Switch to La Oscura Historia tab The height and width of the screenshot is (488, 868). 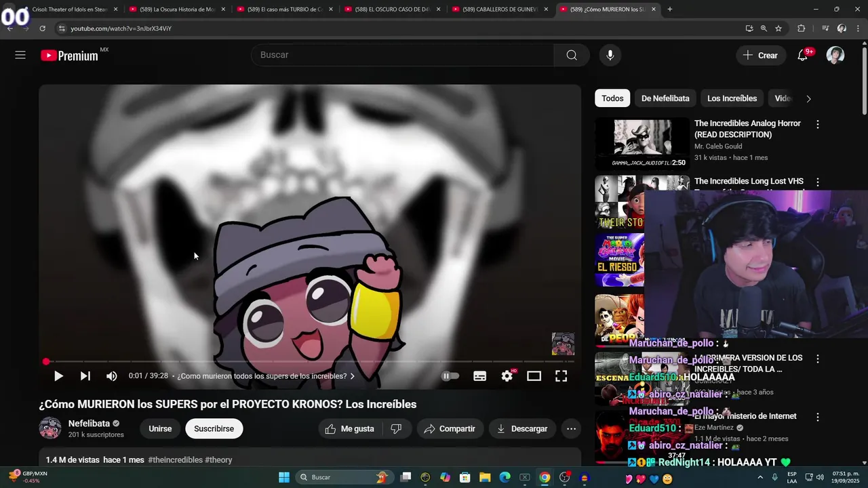click(178, 9)
